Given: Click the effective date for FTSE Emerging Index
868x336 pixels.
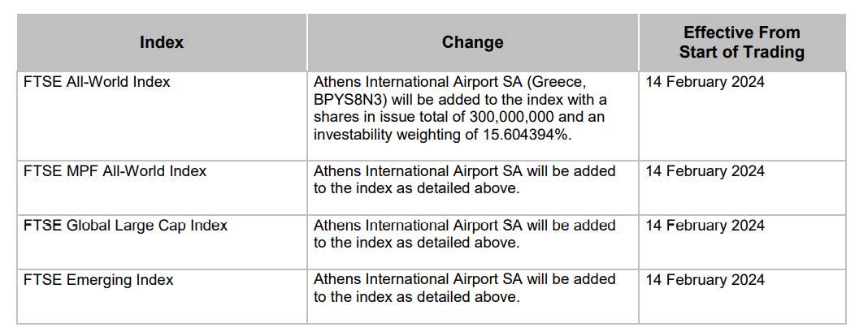Looking at the screenshot, I should 705,280.
